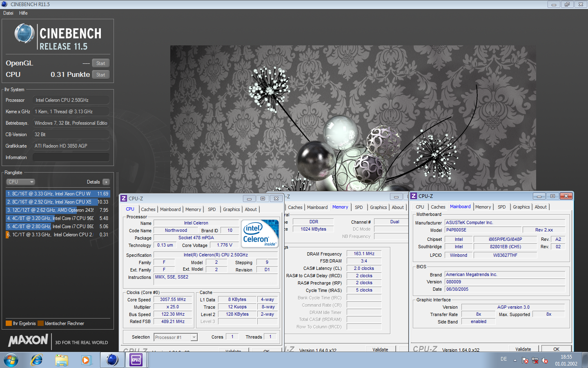The width and height of the screenshot is (588, 368).
Task: Open Mainboard tab in left CPU-Z window
Action: tap(170, 209)
